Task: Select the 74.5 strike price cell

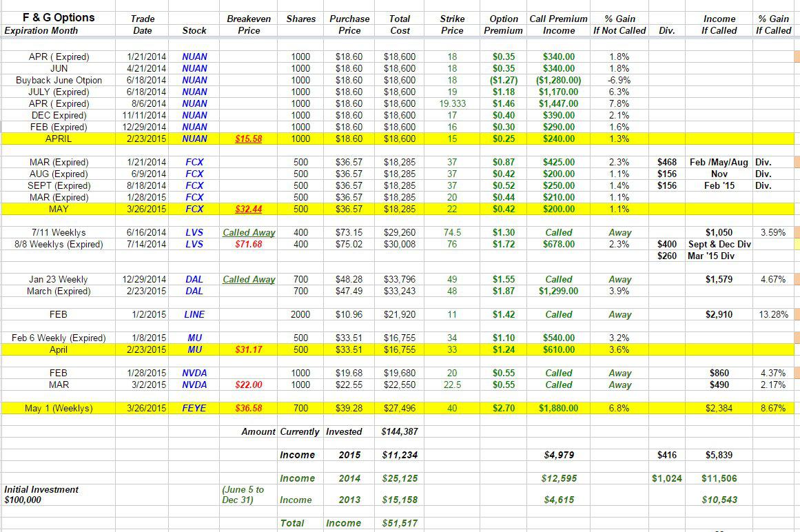Action: [x=452, y=233]
